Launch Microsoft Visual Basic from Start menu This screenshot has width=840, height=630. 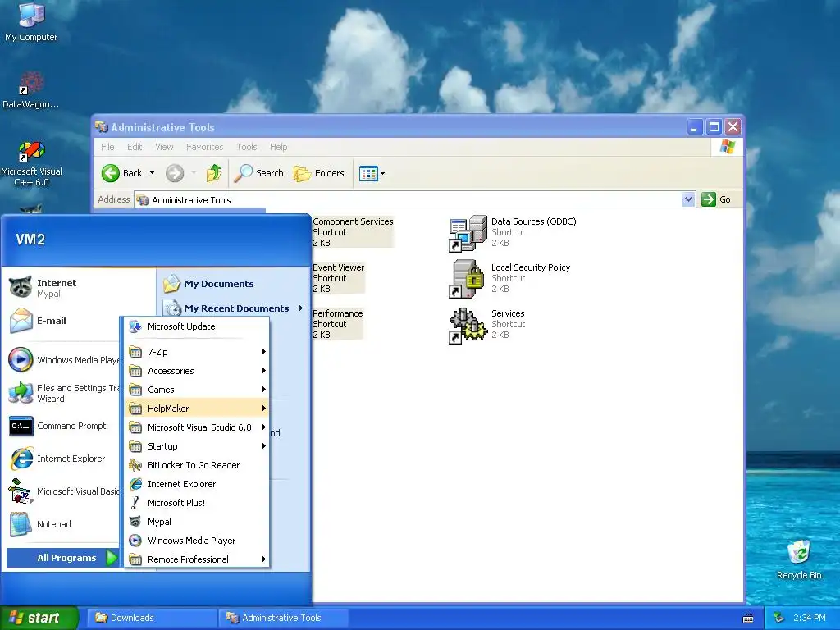coord(64,491)
